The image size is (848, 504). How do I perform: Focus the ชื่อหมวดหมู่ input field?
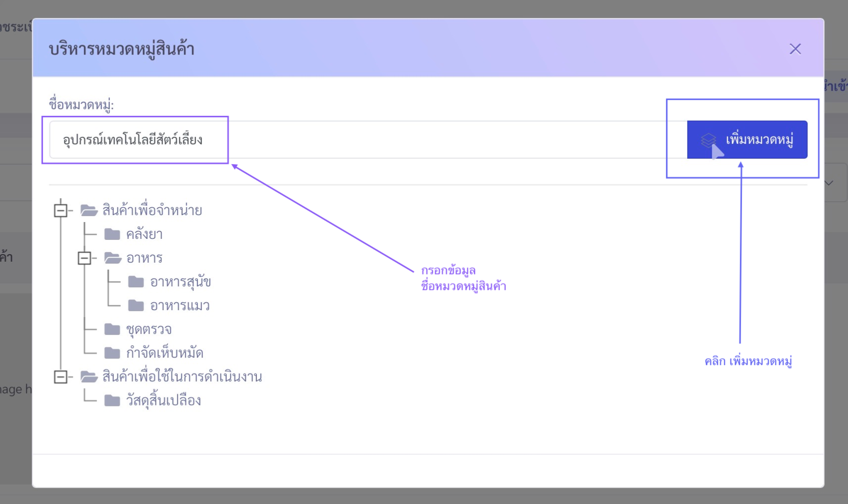[368, 139]
